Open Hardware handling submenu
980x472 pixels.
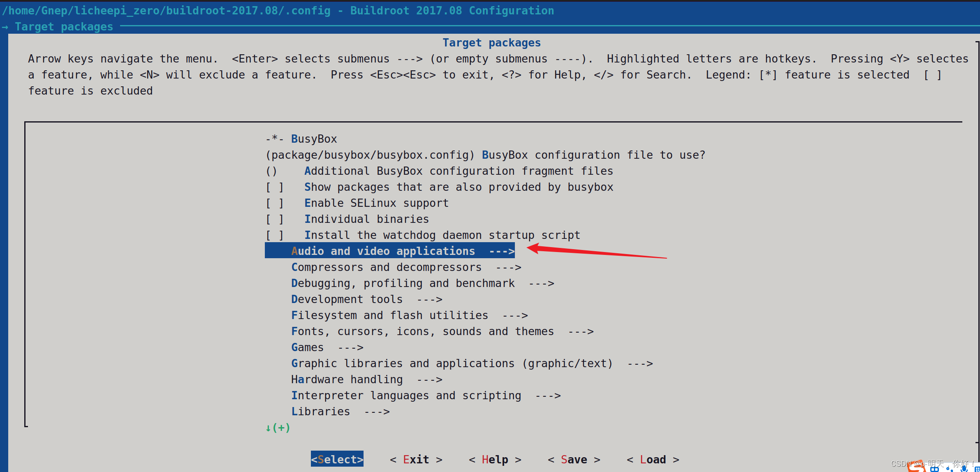(x=367, y=379)
